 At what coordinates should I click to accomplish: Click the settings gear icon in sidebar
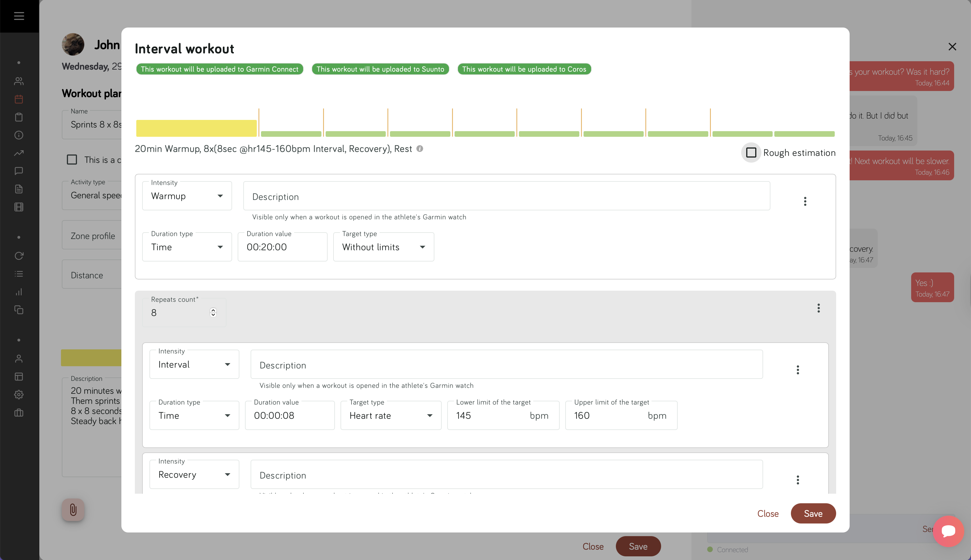coord(19,395)
